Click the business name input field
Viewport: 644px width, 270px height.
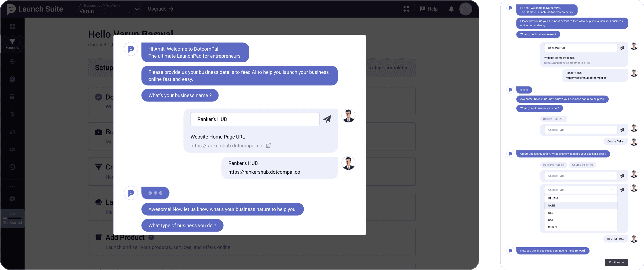click(255, 119)
